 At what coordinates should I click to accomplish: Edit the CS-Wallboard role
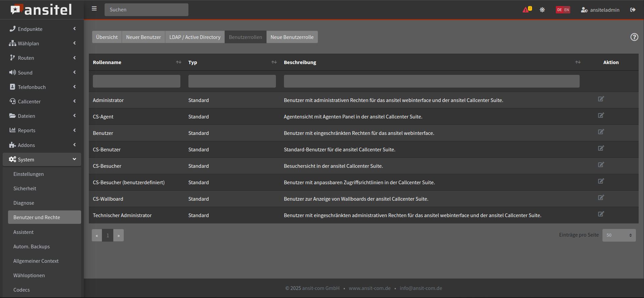pos(601,198)
